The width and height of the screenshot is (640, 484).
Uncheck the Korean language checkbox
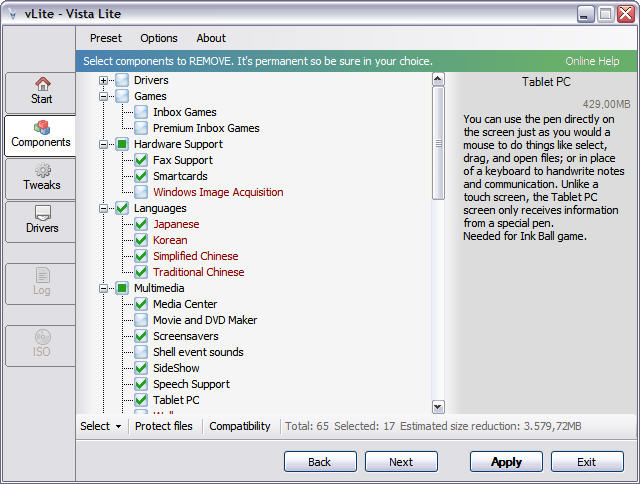[x=141, y=240]
